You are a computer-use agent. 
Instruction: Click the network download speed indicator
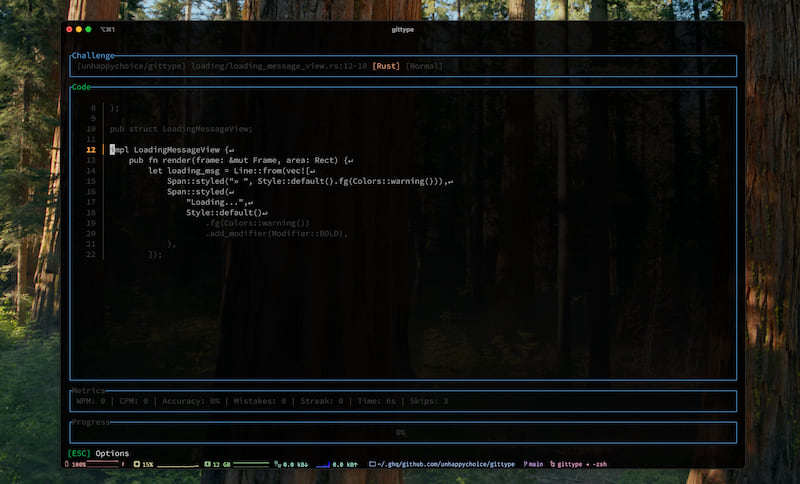[x=294, y=465]
